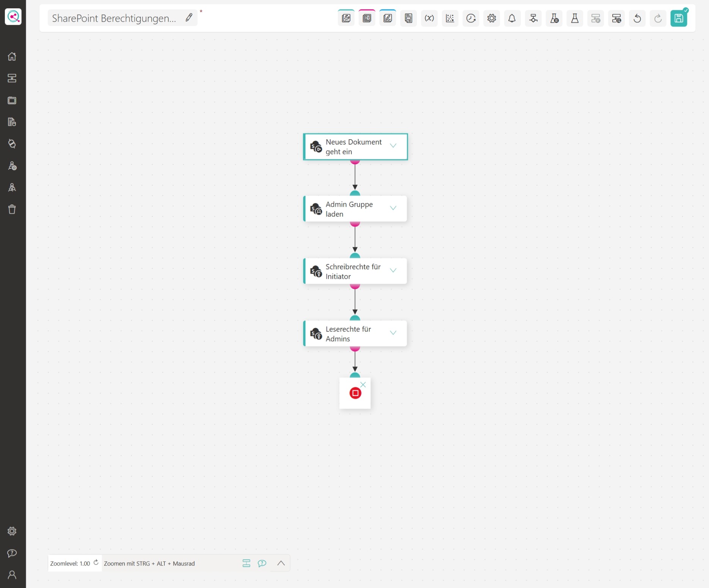Open the user profile icon in sidebar

point(12,575)
